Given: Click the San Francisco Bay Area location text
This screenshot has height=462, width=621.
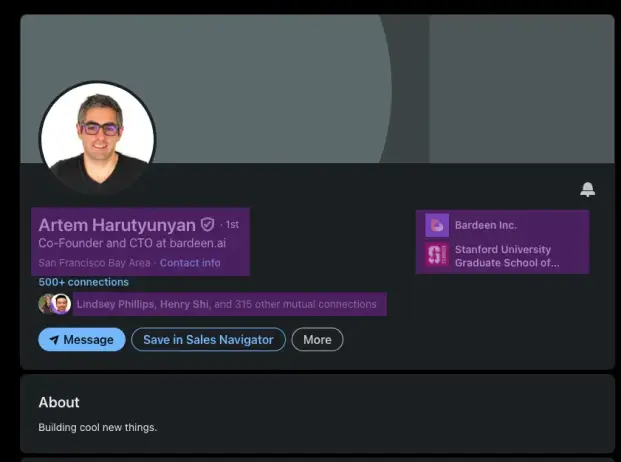Looking at the screenshot, I should (94, 263).
